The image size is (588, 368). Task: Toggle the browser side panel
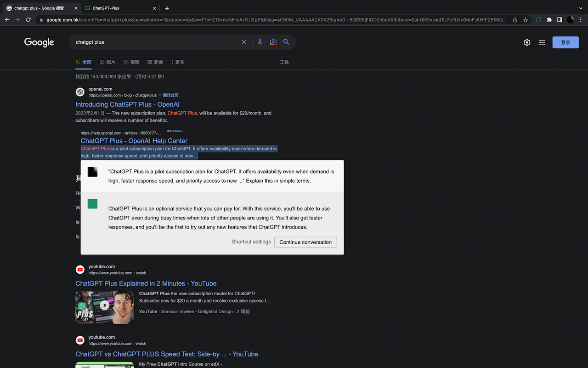click(560, 20)
